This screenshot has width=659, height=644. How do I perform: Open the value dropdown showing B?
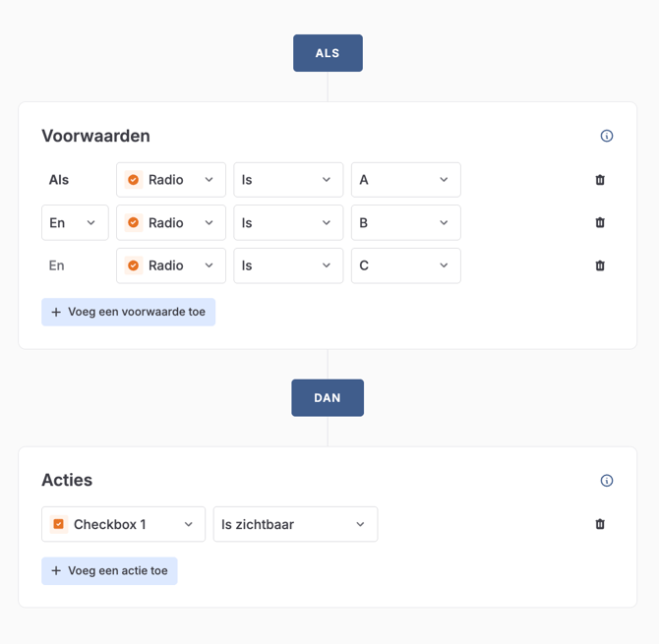coord(405,223)
